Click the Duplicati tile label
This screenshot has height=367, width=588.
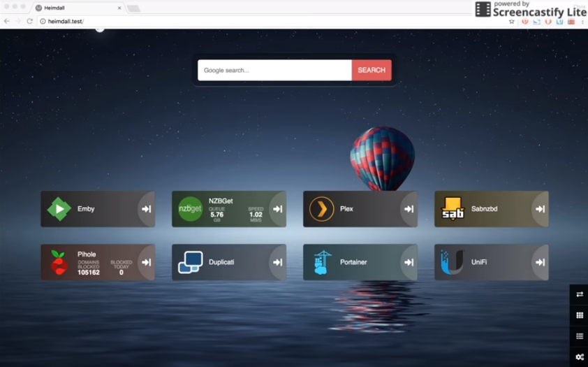(x=221, y=262)
